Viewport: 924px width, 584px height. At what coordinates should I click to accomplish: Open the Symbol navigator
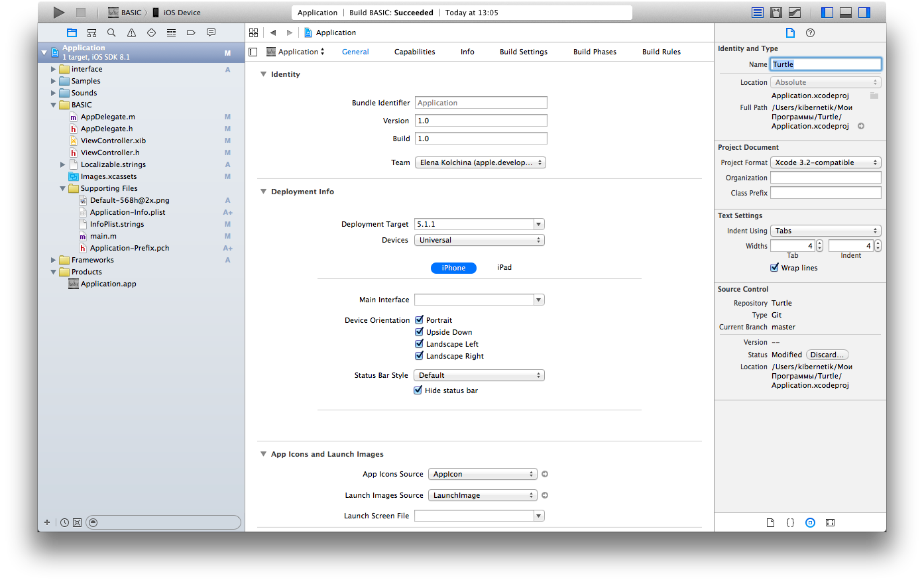91,32
